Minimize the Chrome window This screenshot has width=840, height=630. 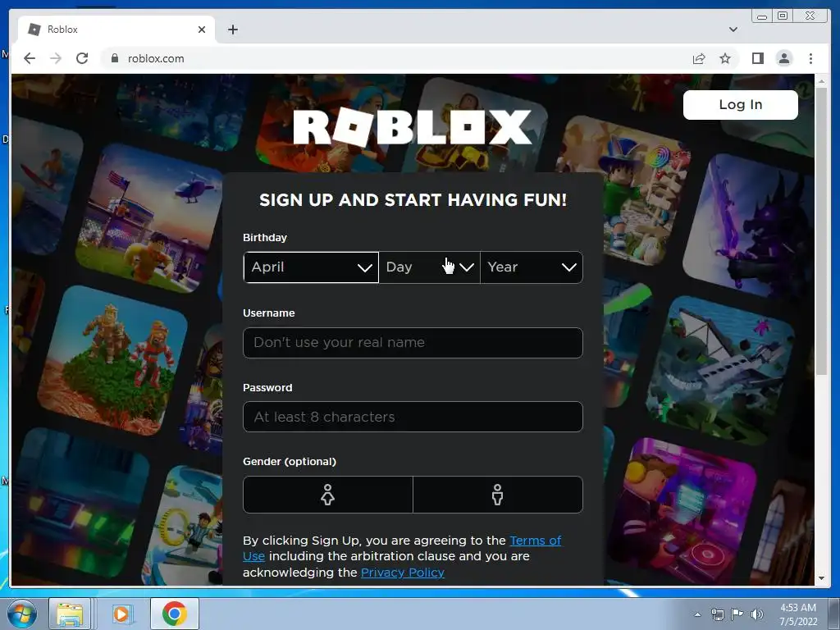pyautogui.click(x=762, y=16)
